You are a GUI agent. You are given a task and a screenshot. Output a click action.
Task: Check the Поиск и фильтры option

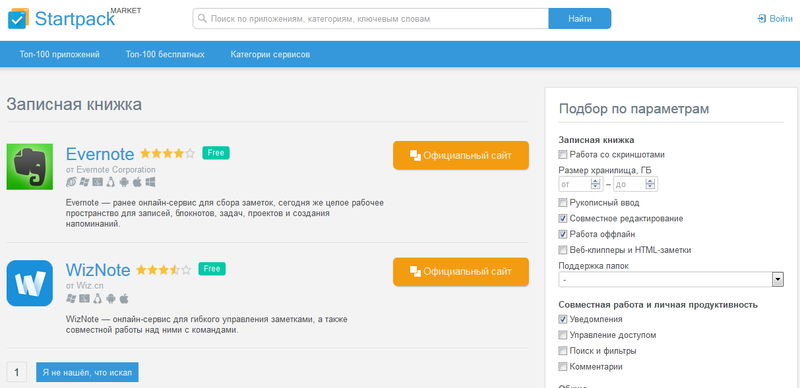pos(563,351)
